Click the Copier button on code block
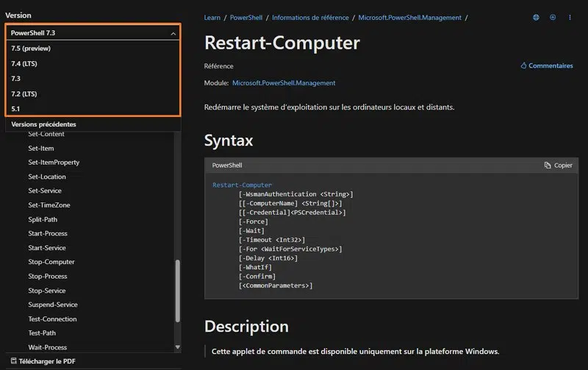Image resolution: width=588 pixels, height=370 pixels. click(558, 166)
